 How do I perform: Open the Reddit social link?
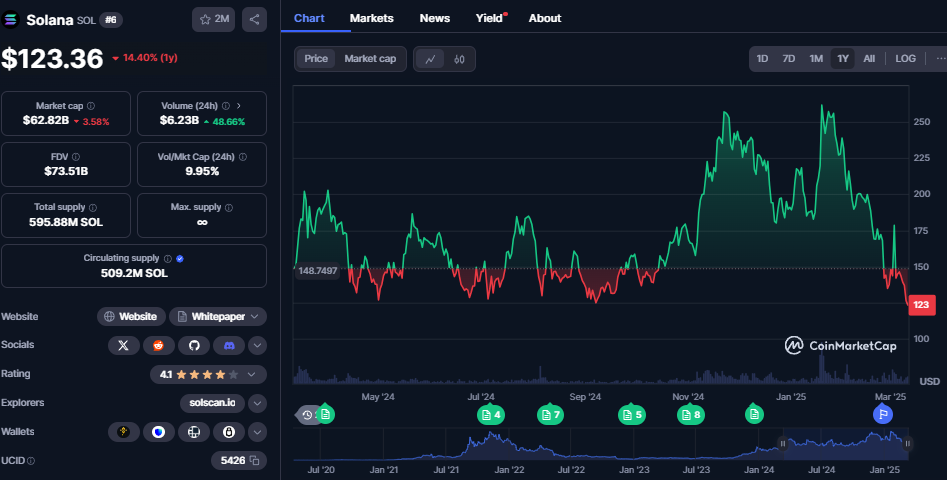point(159,345)
